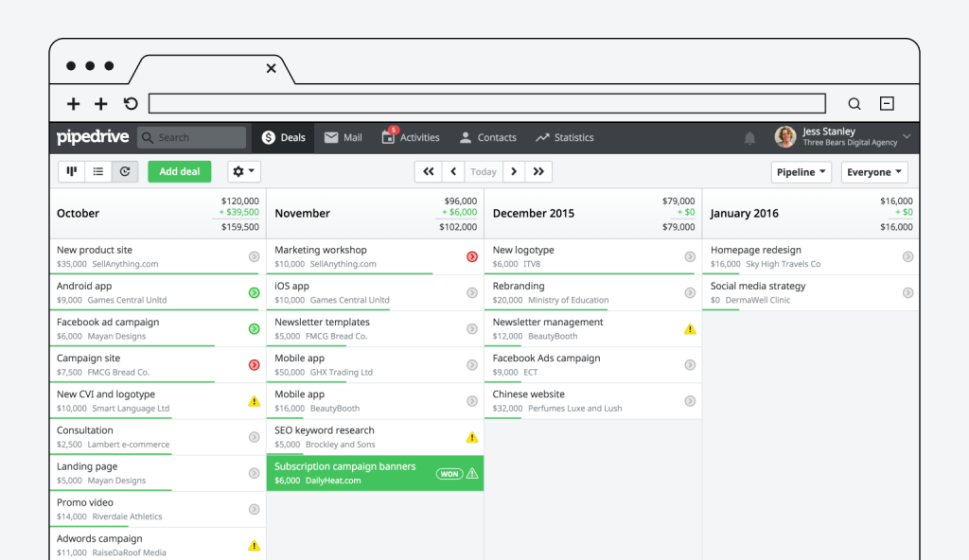969x560 pixels.
Task: Click the browser reload icon
Action: (131, 104)
